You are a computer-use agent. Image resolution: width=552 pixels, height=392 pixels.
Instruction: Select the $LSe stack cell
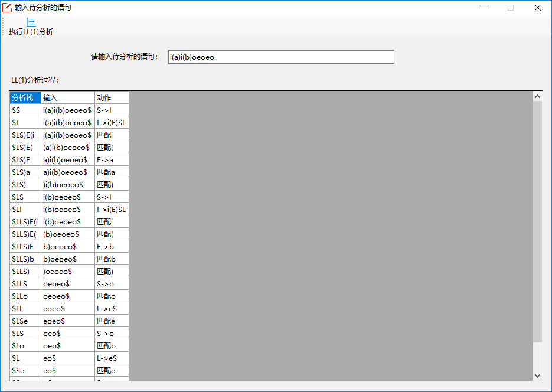(25, 321)
